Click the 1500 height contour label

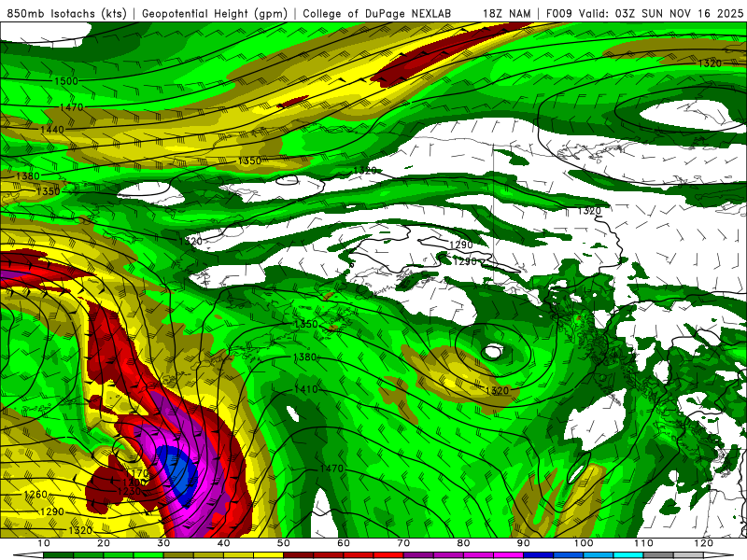[x=65, y=81]
